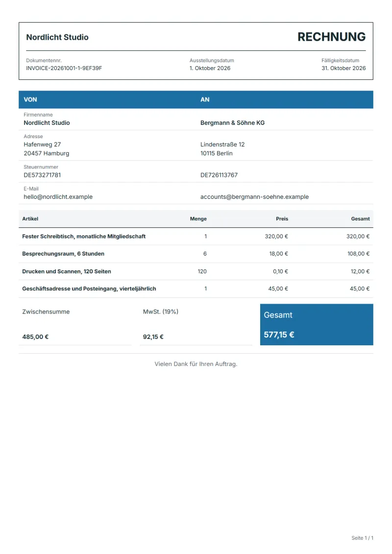The height and width of the screenshot is (554, 392).
Task: Click the 0,10 € unit price
Action: (280, 271)
